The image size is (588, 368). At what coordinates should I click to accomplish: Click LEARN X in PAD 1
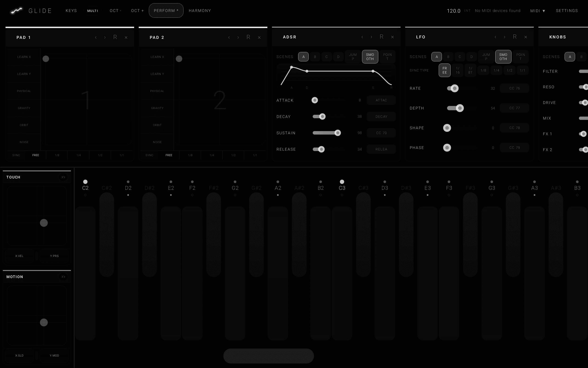pos(24,57)
